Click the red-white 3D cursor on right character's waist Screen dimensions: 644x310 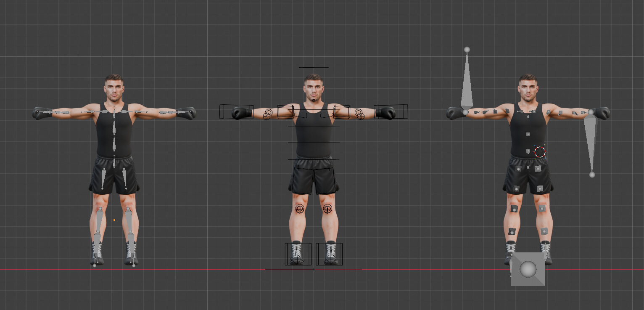(x=540, y=151)
